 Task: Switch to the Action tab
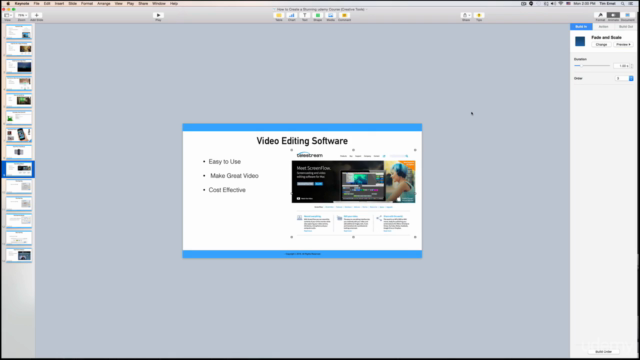click(603, 27)
